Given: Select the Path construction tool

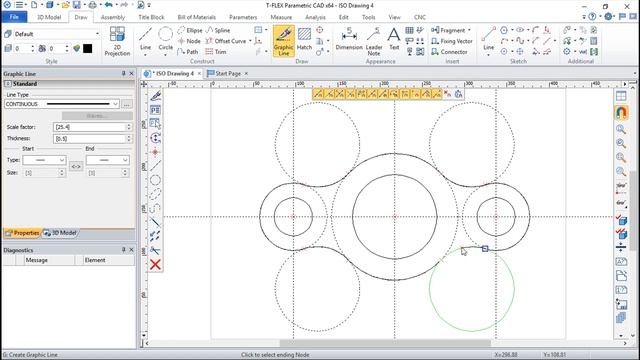Looking at the screenshot, I should coord(188,52).
